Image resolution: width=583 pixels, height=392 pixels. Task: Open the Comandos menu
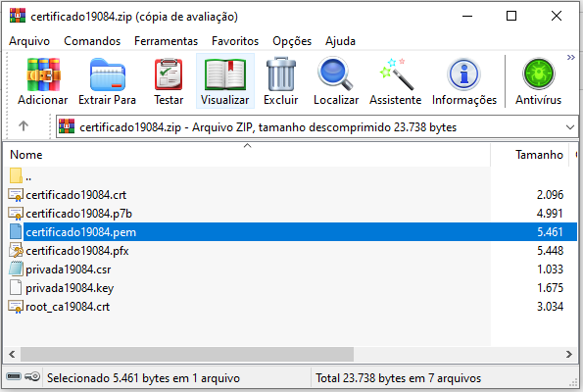[x=92, y=41]
